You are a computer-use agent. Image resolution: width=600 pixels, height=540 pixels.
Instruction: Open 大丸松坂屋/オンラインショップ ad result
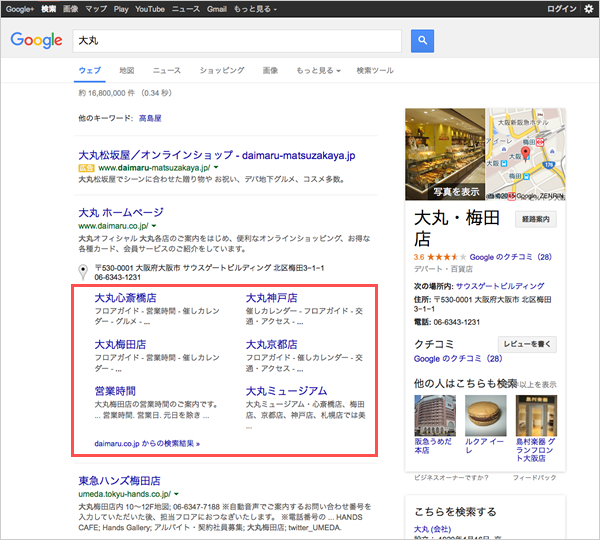click(x=217, y=155)
